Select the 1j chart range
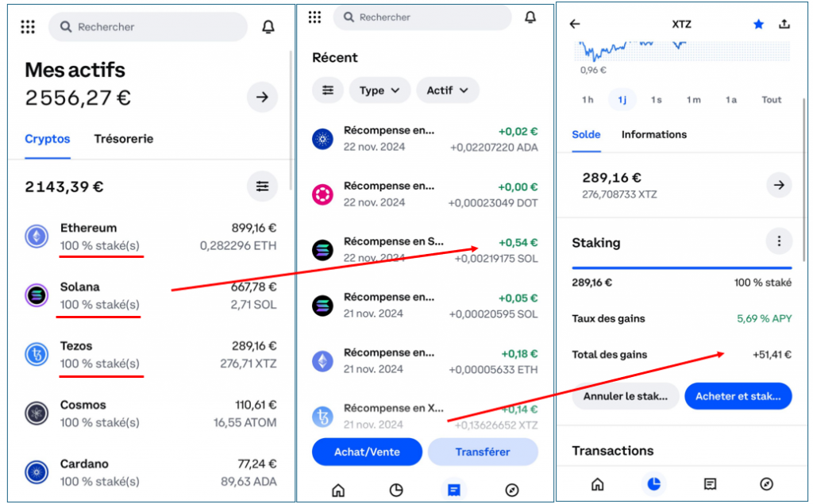The image size is (813, 504). [622, 99]
